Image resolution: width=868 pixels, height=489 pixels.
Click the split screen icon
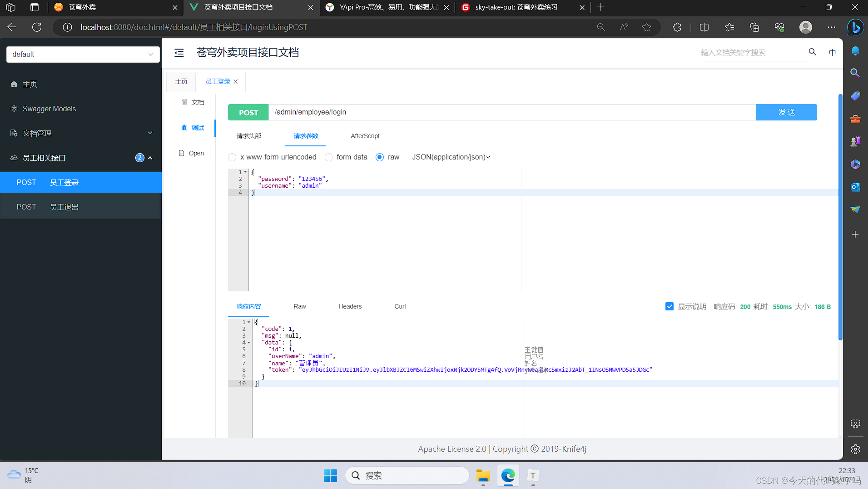[x=704, y=27]
